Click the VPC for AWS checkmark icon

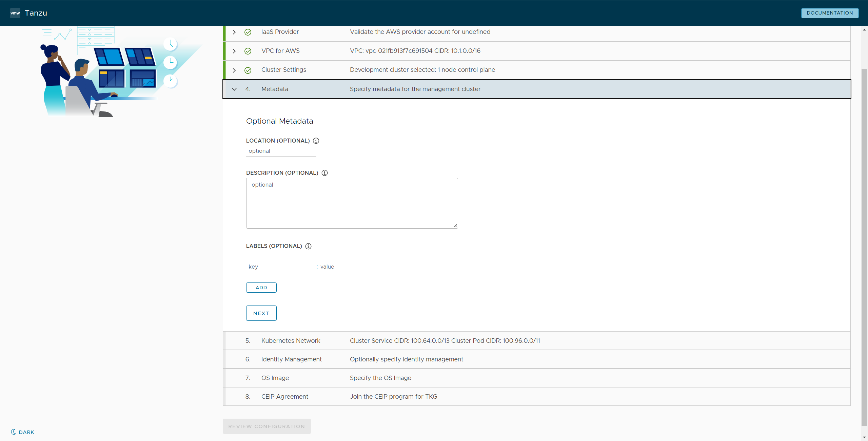coord(248,51)
